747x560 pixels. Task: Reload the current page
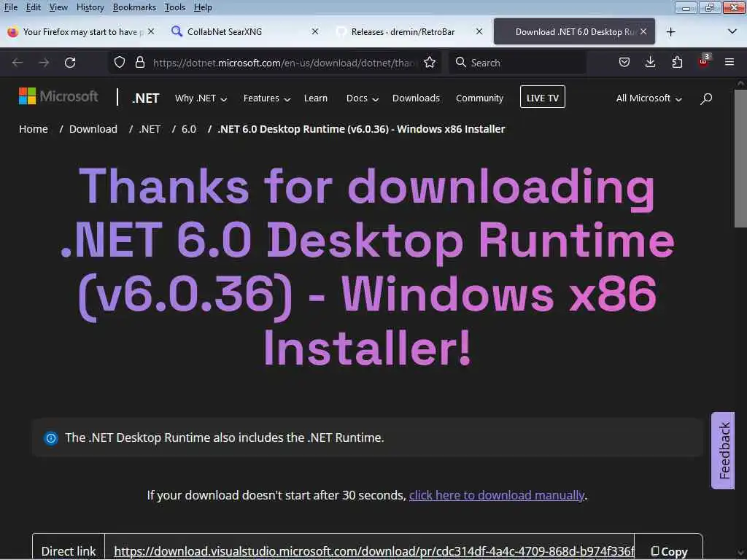point(70,63)
